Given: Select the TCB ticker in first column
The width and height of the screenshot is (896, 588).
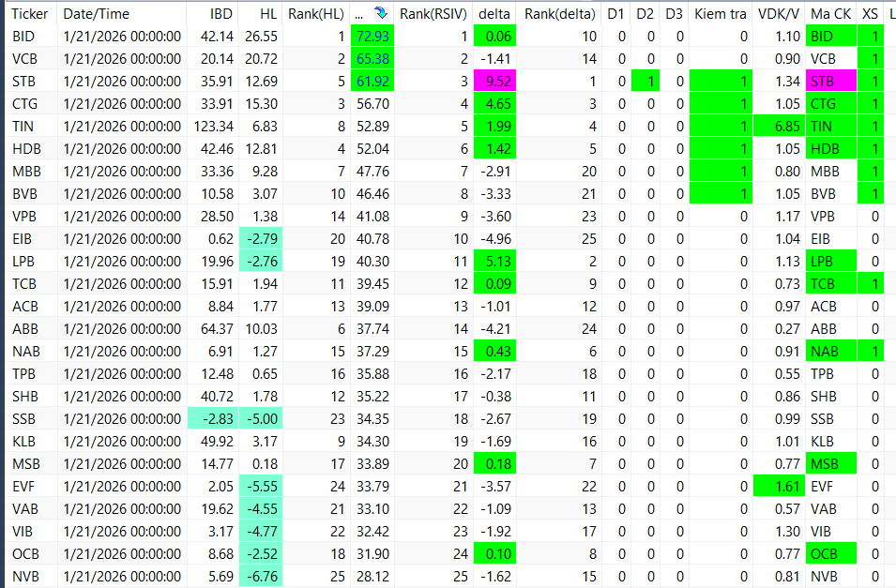Looking at the screenshot, I should [24, 284].
